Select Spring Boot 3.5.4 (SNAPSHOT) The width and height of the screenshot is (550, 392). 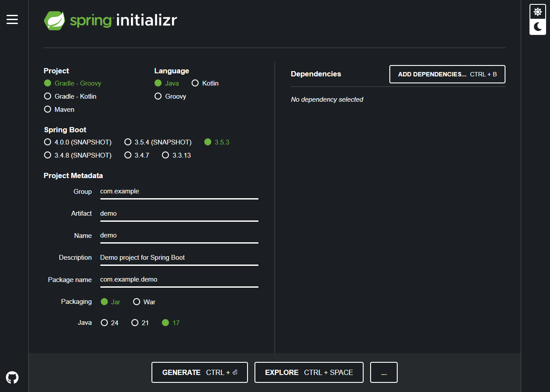(158, 142)
